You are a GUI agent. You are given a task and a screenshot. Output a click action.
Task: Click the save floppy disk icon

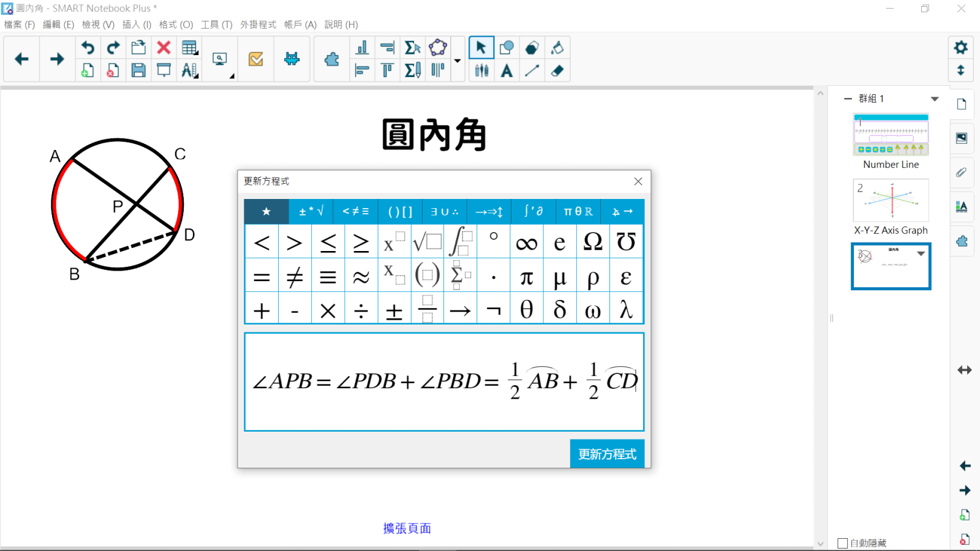point(138,70)
